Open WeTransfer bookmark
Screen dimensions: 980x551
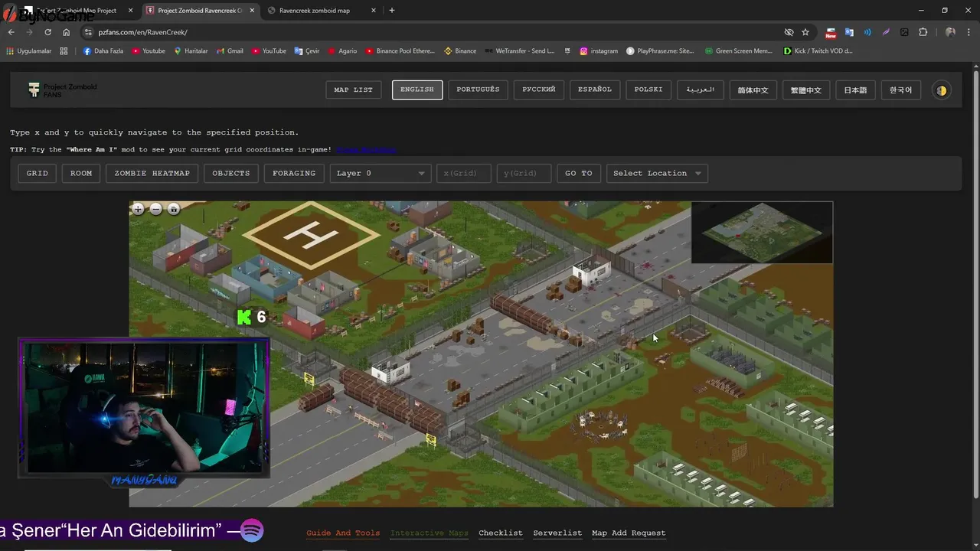[x=519, y=51]
